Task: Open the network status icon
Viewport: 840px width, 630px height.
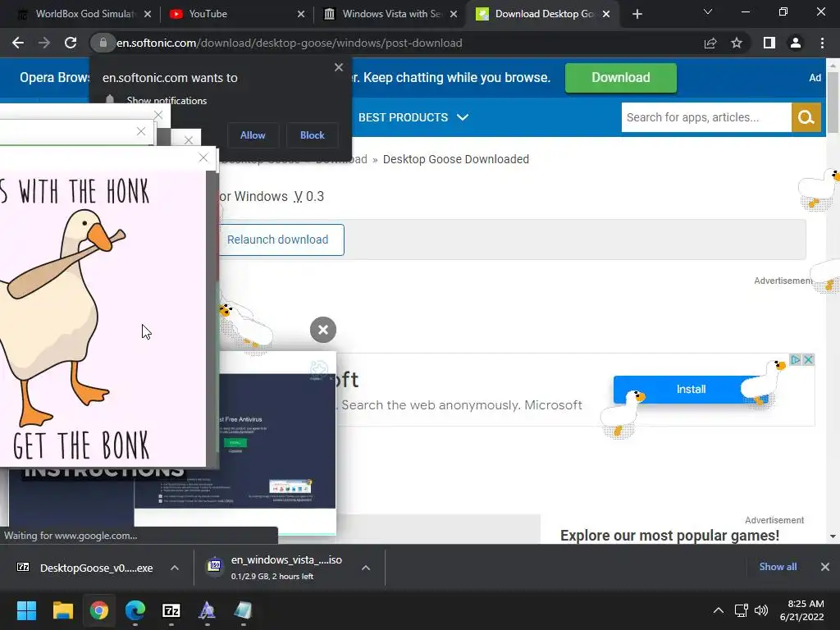Action: tap(741, 610)
